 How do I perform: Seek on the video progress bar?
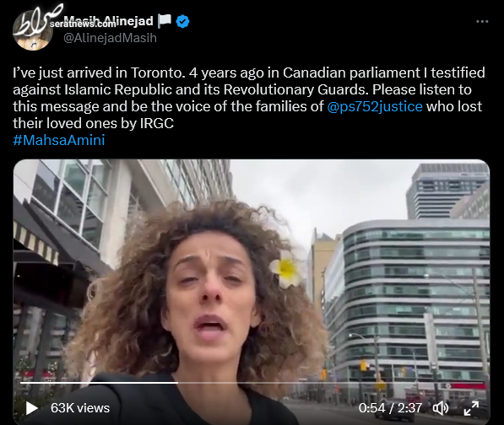pyautogui.click(x=252, y=383)
